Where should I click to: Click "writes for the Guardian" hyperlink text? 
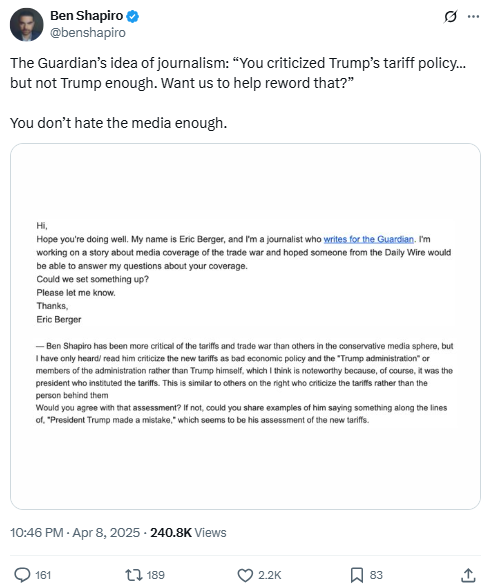[368, 239]
